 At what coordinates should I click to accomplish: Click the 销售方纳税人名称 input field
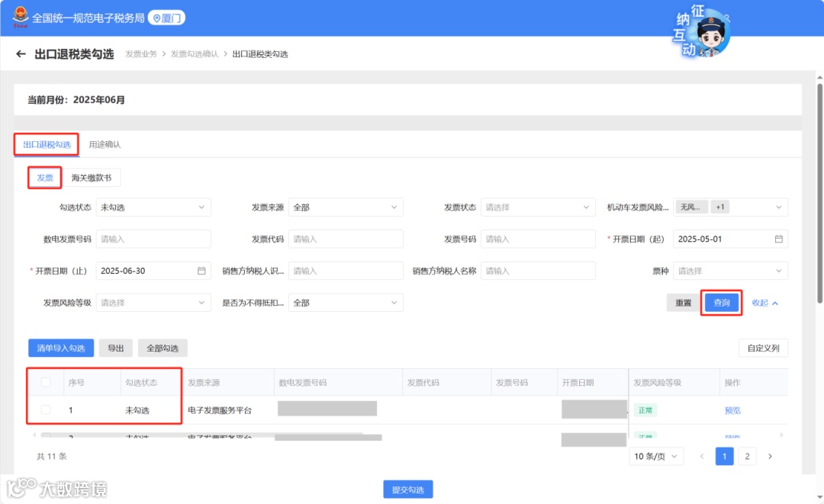[538, 271]
